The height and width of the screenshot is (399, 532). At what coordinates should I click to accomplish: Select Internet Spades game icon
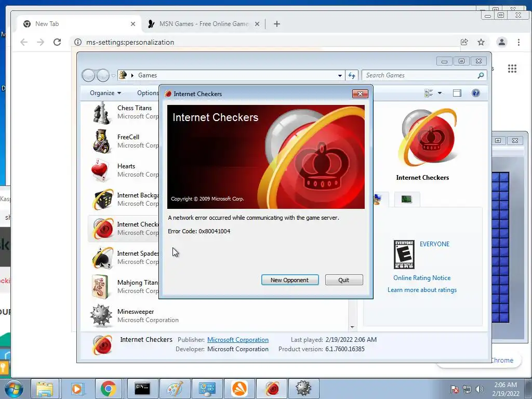103,258
